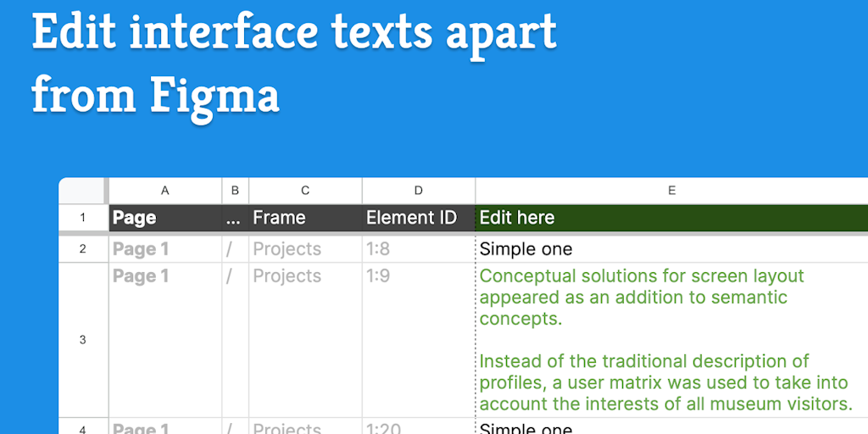Select column C header
This screenshot has width=868, height=434.
305,191
